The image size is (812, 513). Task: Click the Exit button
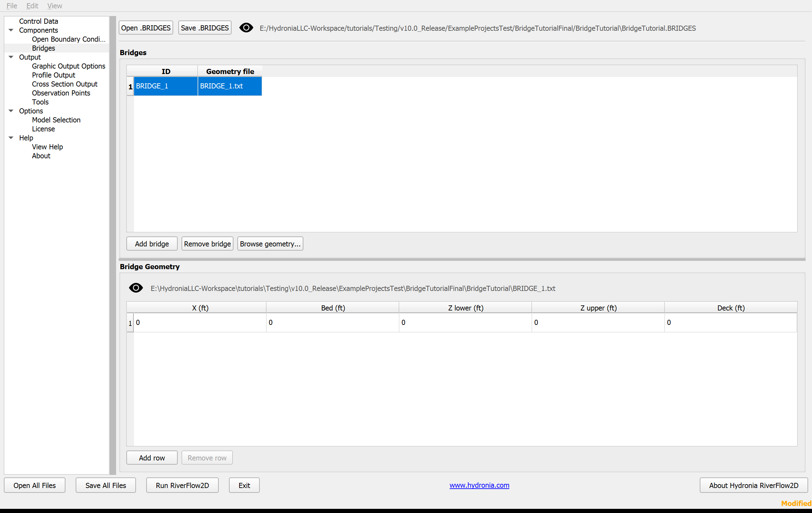pyautogui.click(x=244, y=485)
